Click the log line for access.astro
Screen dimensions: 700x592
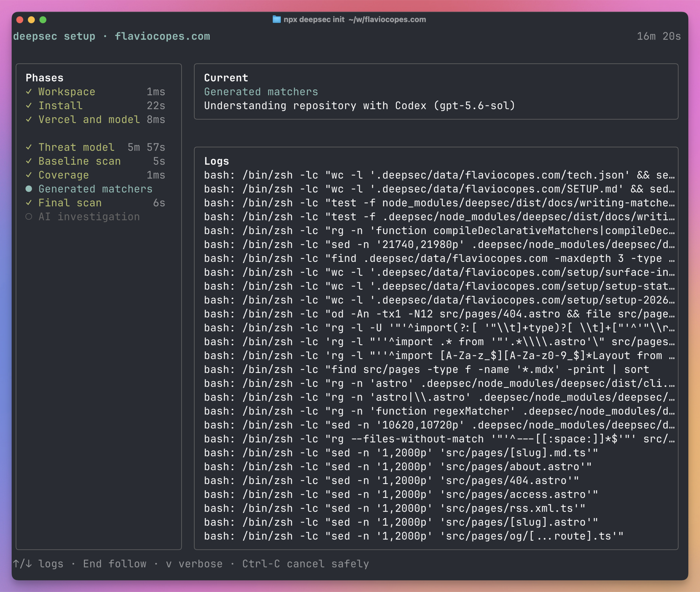click(401, 494)
